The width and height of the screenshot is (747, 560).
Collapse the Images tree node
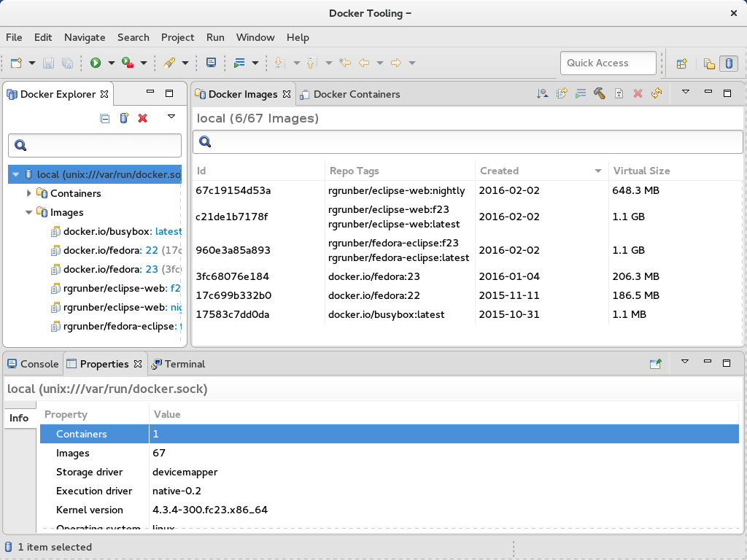(29, 212)
